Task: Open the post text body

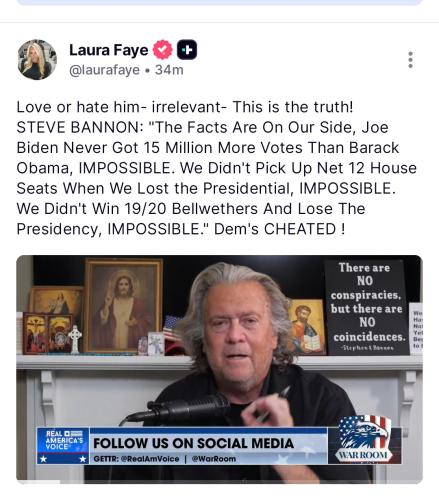Action: (x=217, y=168)
